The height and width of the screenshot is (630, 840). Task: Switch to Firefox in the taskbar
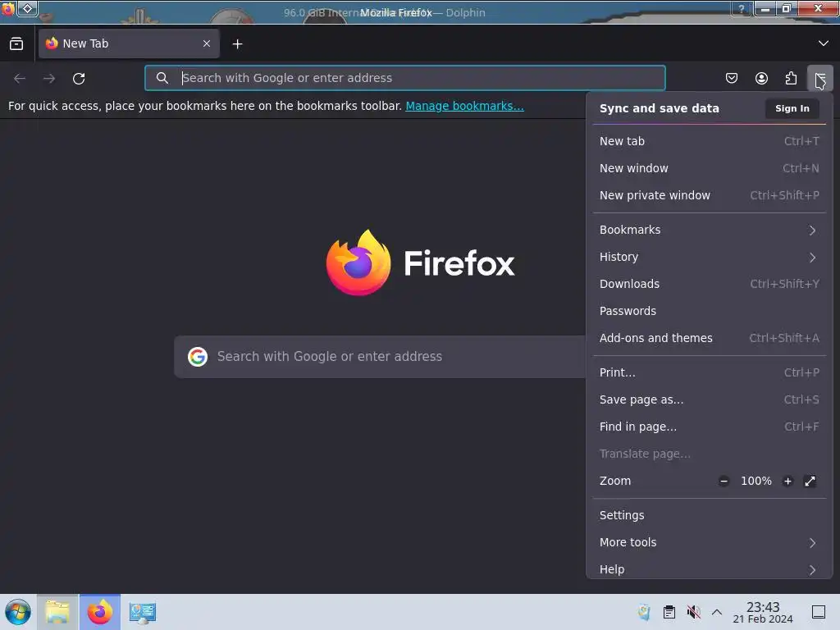pos(100,612)
